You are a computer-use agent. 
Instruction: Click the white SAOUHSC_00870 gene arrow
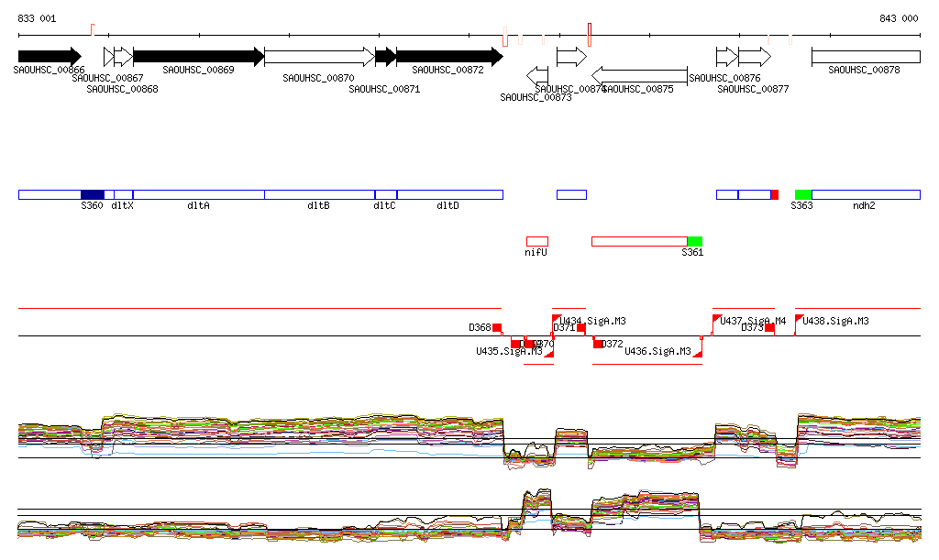pos(320,57)
